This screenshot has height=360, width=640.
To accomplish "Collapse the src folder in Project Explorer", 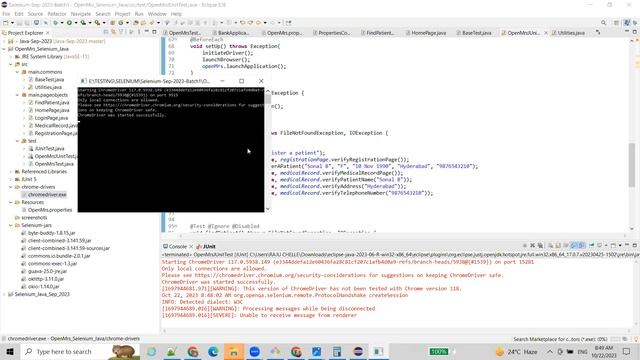I will [11, 64].
